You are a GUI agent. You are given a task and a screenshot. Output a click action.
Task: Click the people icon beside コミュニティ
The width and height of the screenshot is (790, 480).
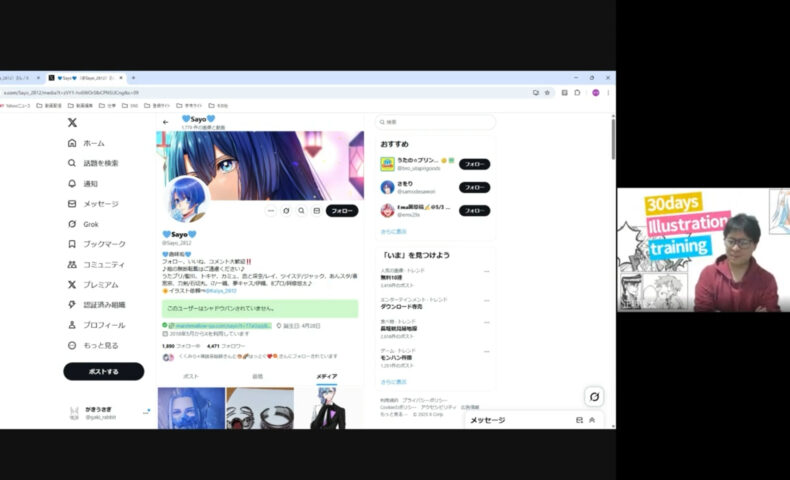(x=72, y=264)
